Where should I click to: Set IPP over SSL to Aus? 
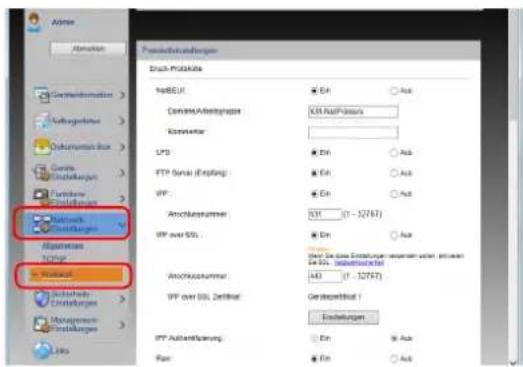(x=394, y=235)
